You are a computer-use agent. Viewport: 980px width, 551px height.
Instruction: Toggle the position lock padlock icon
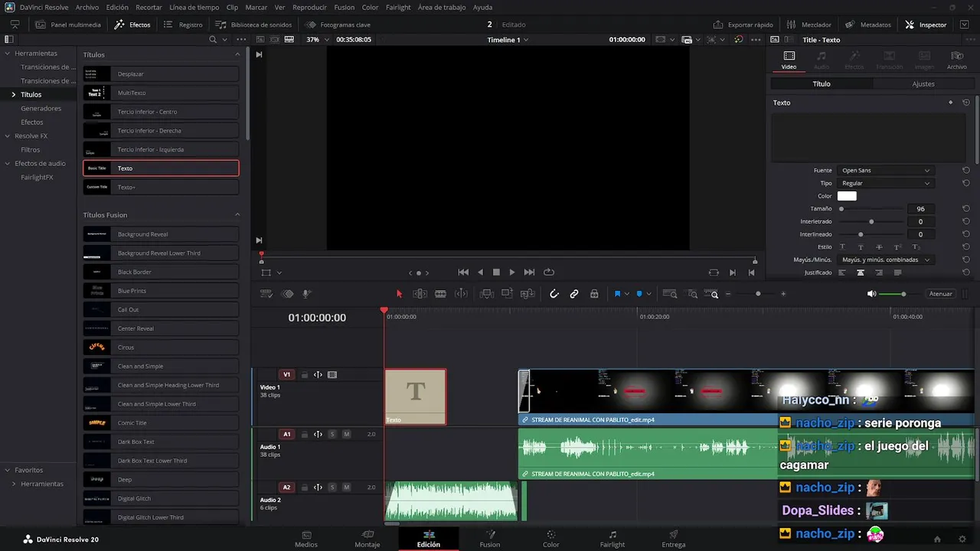(x=594, y=294)
